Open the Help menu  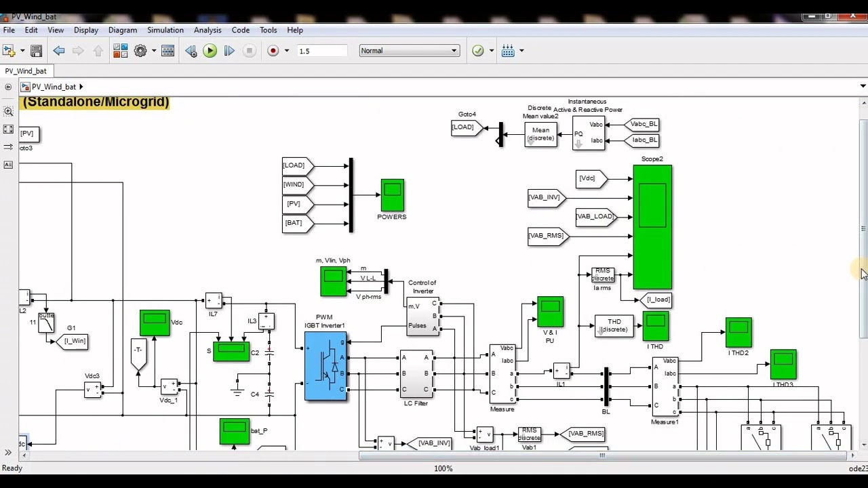pos(295,30)
